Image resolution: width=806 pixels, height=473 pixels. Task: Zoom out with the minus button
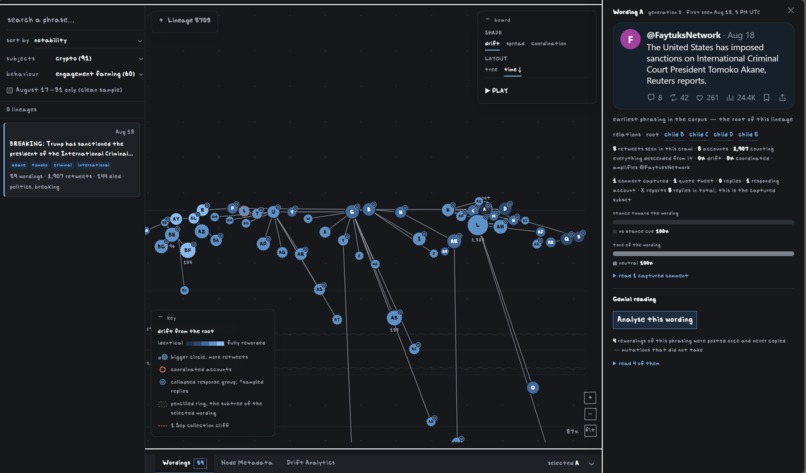coord(590,414)
